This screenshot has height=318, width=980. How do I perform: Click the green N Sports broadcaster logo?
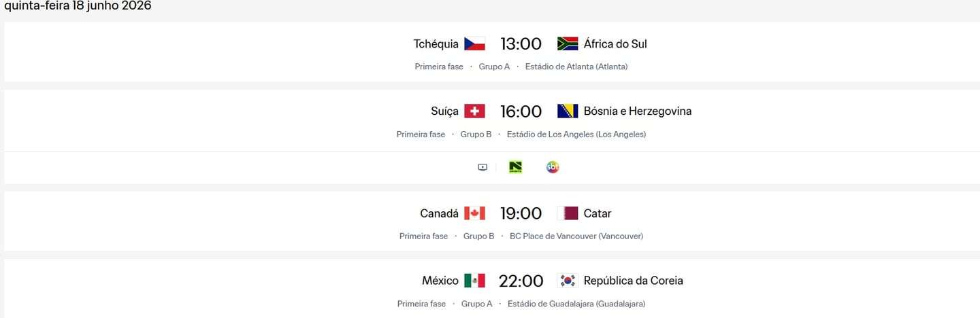(x=516, y=167)
